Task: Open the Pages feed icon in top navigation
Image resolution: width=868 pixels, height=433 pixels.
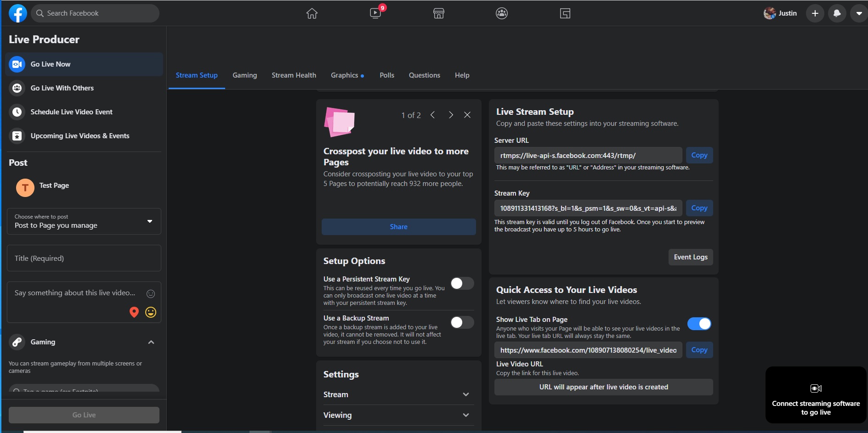Action: coord(565,13)
